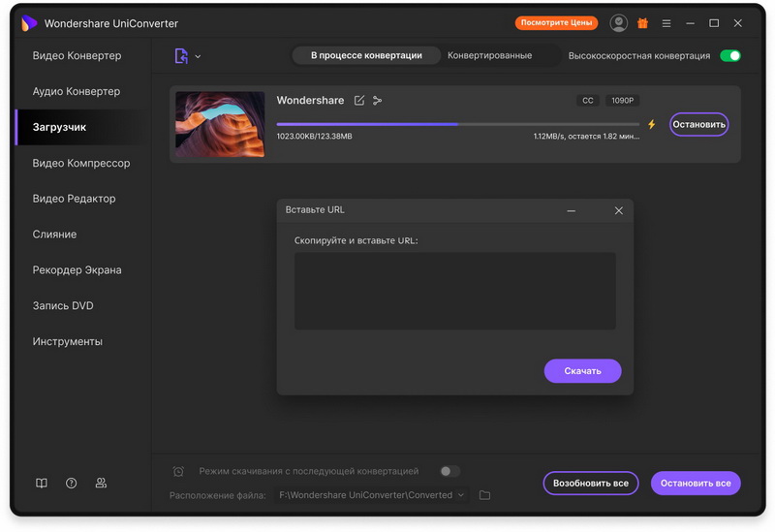Open the help question mark icon

tap(71, 483)
